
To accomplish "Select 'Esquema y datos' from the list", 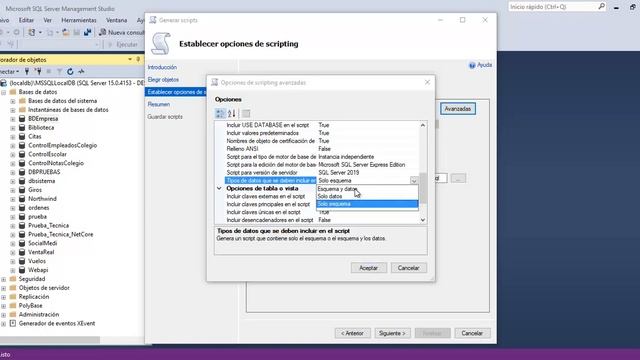I will 367,189.
